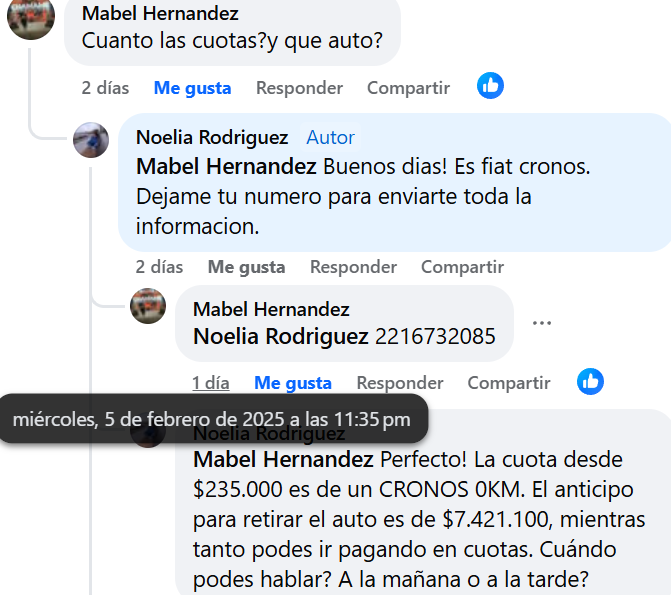This screenshot has height=595, width=671.
Task: Toggle Me gusta on Mabel's phone number reply
Action: [x=293, y=383]
